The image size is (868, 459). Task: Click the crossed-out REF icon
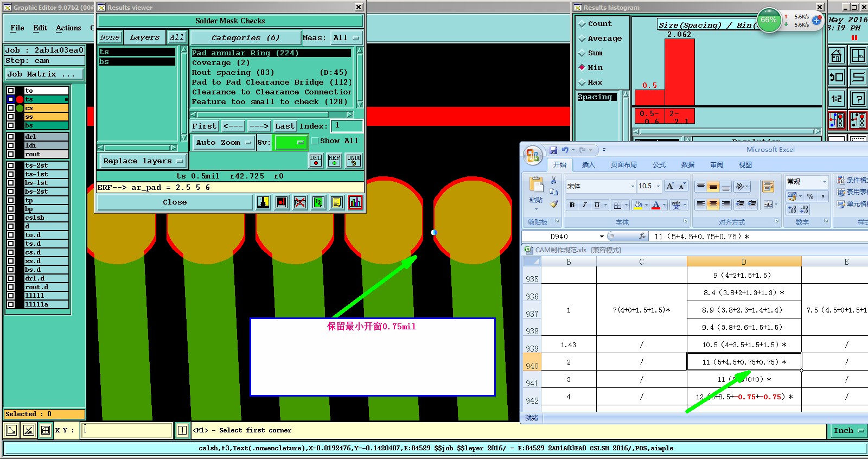[x=300, y=202]
